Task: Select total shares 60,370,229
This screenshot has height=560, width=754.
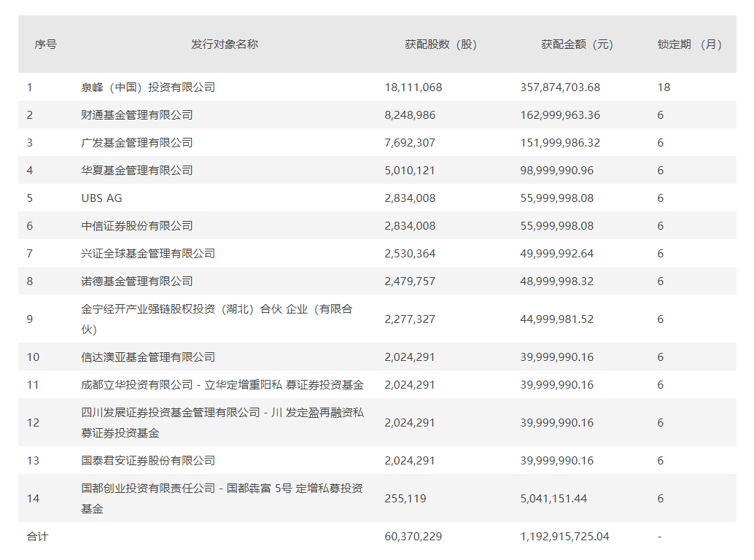Action: (x=413, y=537)
